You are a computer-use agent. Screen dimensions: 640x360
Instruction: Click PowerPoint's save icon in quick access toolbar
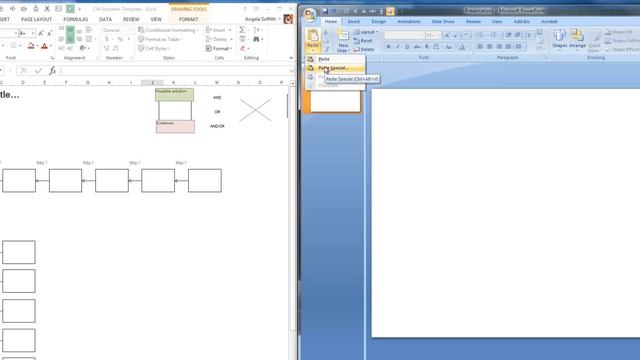click(325, 11)
